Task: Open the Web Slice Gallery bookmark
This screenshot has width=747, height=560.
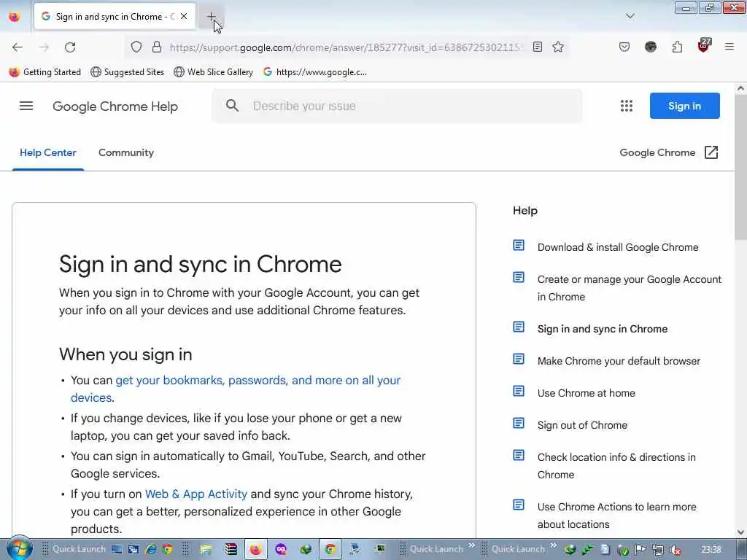Action: [214, 72]
